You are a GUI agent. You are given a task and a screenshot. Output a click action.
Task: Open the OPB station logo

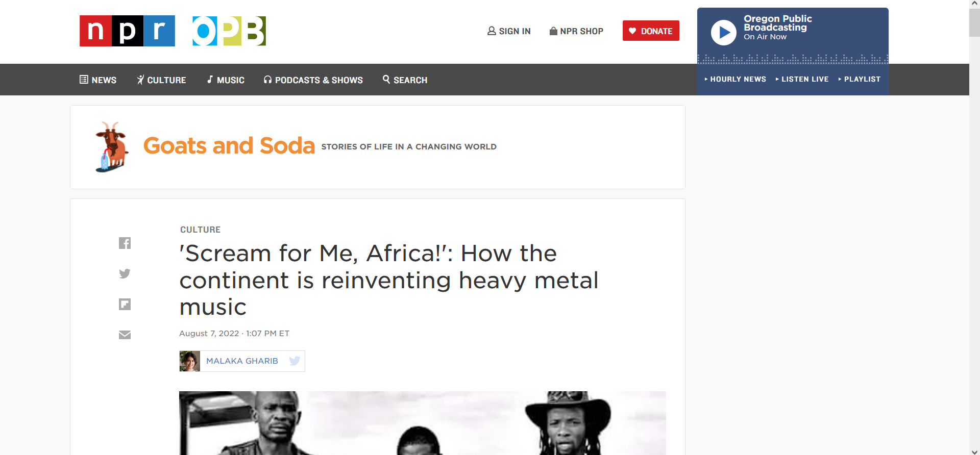click(x=229, y=31)
